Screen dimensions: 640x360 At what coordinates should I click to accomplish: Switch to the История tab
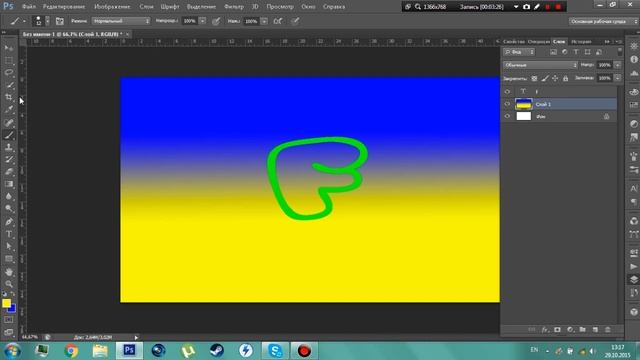pos(581,42)
